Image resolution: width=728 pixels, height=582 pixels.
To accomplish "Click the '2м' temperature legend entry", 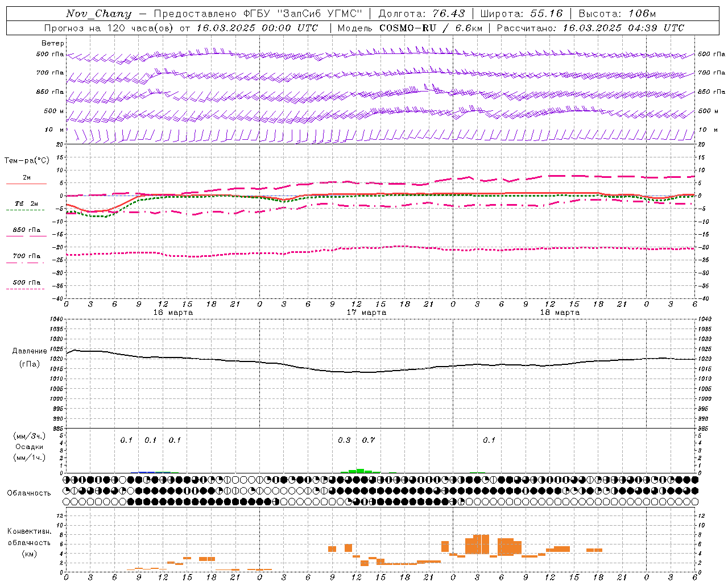I will point(27,177).
